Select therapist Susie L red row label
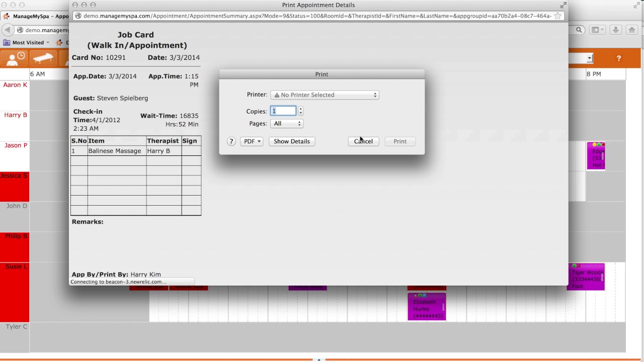Viewport: 644px width, 362px height. [x=14, y=292]
